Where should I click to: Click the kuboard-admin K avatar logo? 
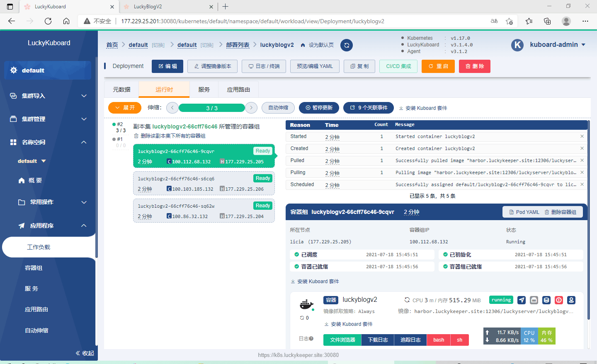[x=517, y=45]
